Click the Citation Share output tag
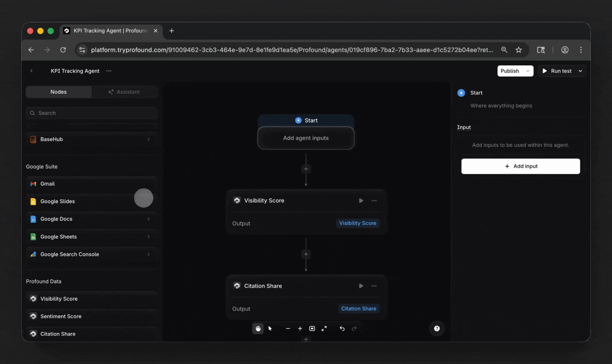 coord(359,308)
